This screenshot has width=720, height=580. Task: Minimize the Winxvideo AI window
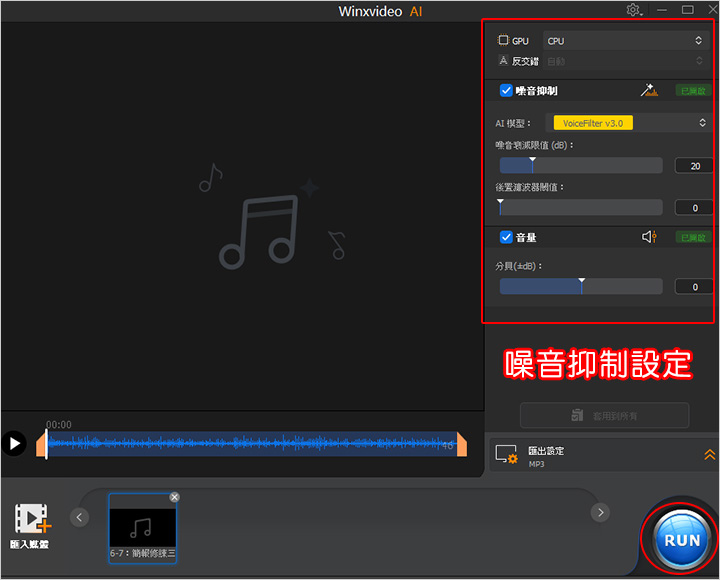pyautogui.click(x=662, y=10)
